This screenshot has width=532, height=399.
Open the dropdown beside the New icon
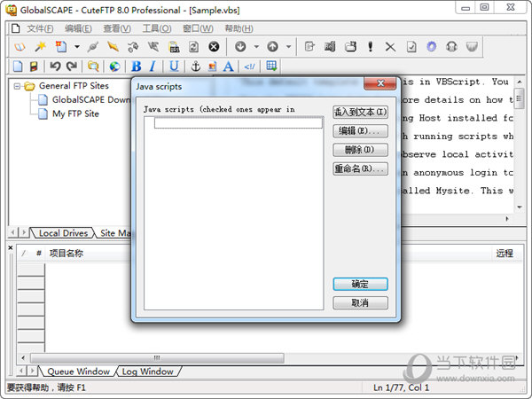pos(77,47)
